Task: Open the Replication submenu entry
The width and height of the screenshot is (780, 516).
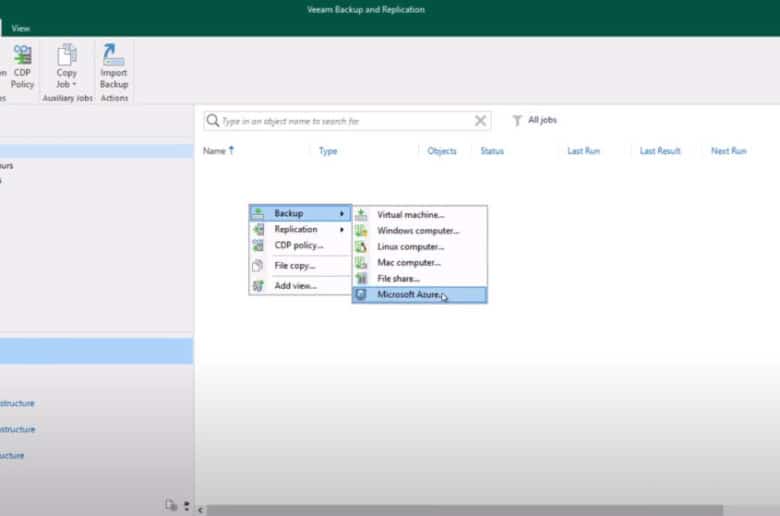Action: pos(300,229)
